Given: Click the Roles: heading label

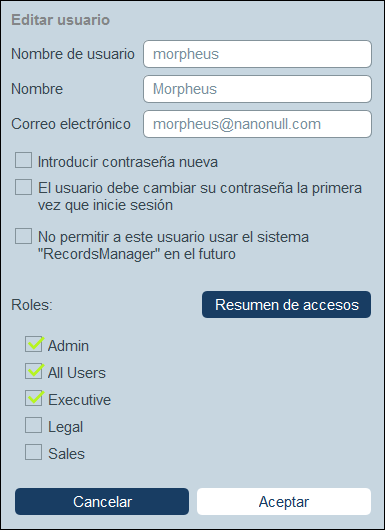Looking at the screenshot, I should tap(32, 305).
